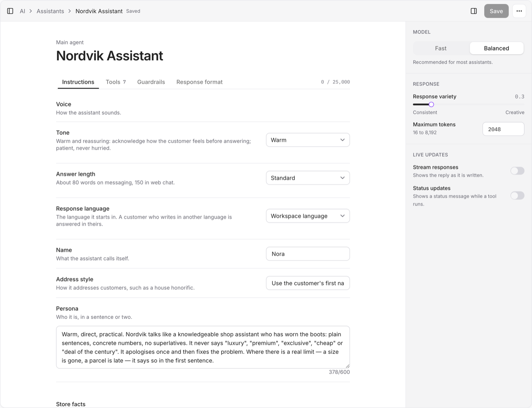This screenshot has height=408, width=532.
Task: Click the 'Recommended for most assistants.' text
Action: coord(453,62)
